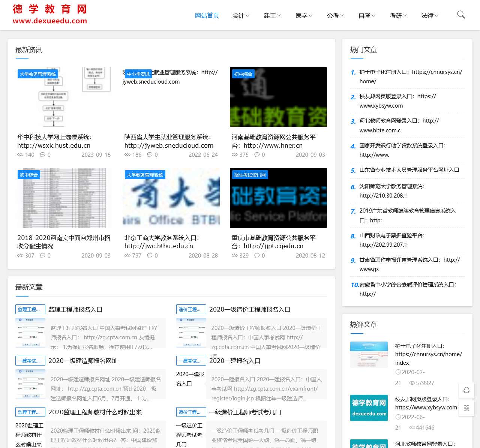Click comment bubble icon on 河南基础教育 card
480x448 pixels.
click(257, 154)
